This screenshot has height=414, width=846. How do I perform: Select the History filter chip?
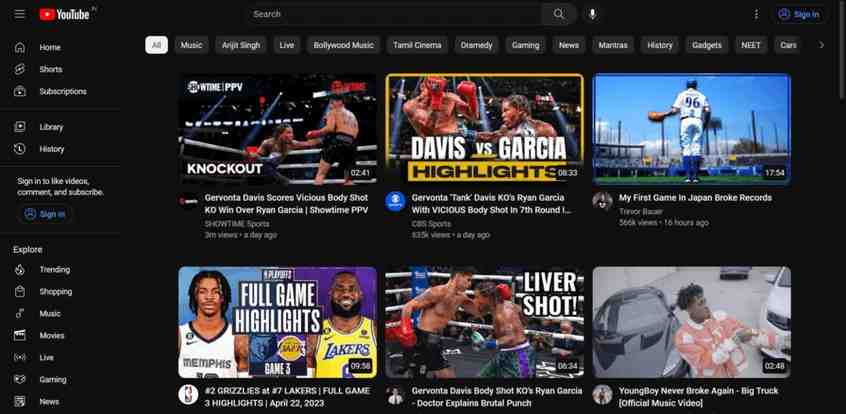point(660,45)
